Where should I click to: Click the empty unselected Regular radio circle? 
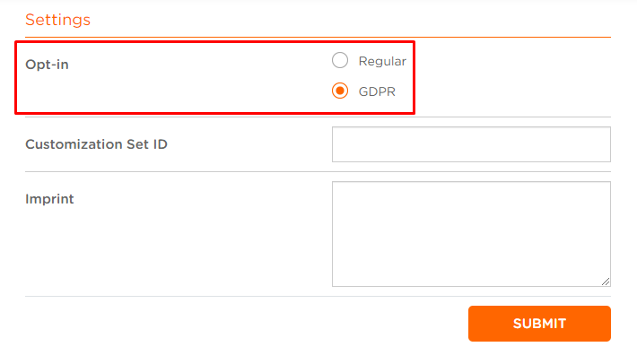340,60
